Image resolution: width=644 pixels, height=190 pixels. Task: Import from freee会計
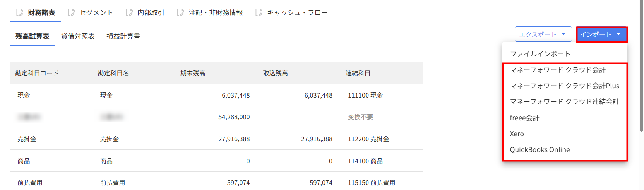coord(524,118)
